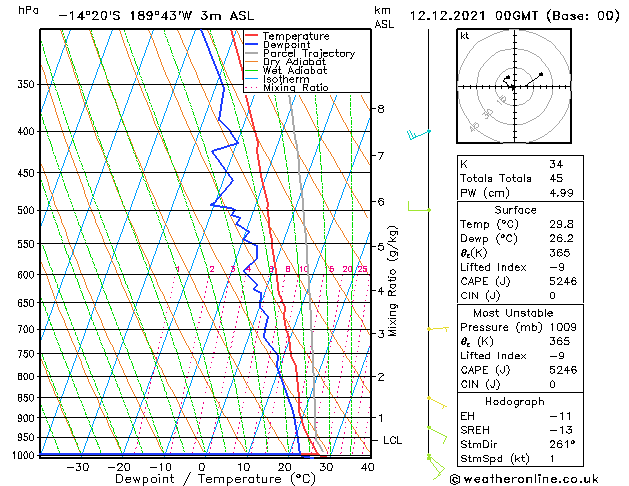Click the hodograph wind plot
This screenshot has width=629, height=486.
pos(514,86)
